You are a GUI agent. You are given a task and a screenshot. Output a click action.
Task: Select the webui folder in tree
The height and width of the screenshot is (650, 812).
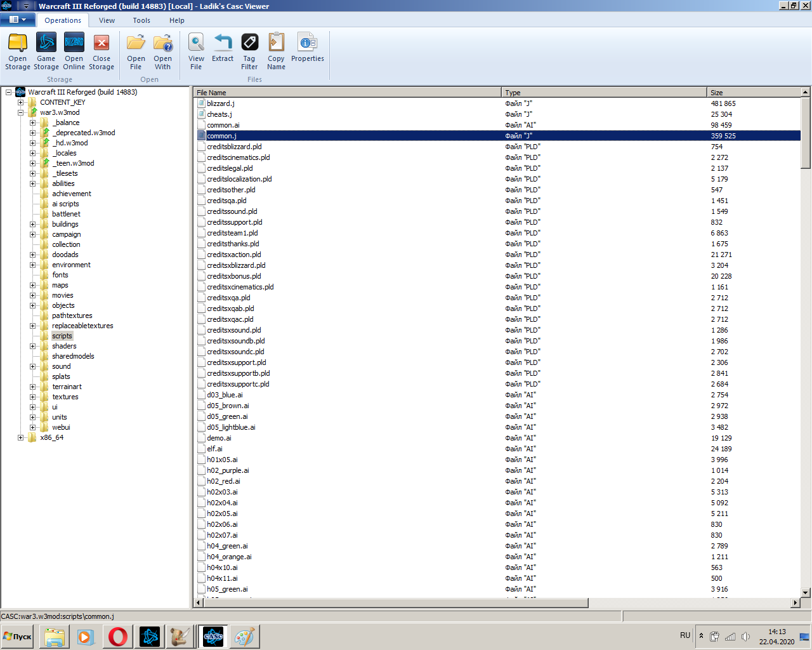61,427
